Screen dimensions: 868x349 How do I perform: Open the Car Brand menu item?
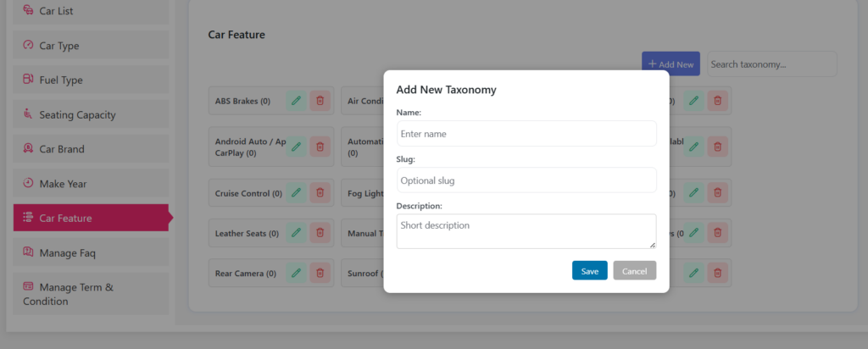click(92, 149)
